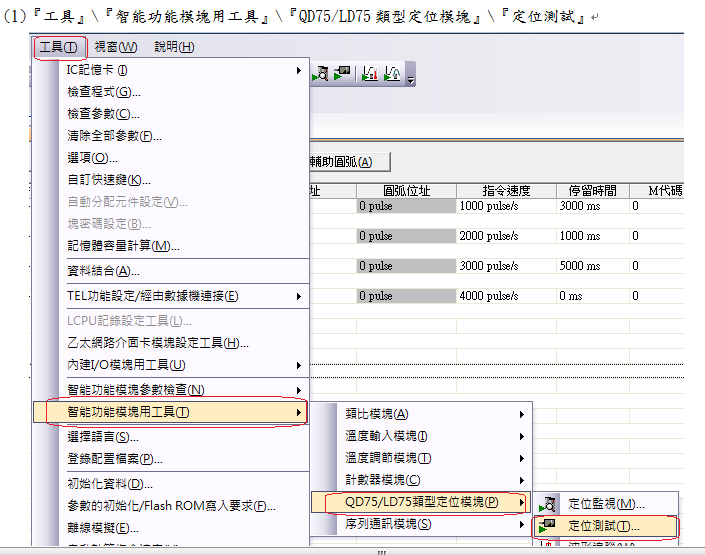Open toolbar options overflow arrow
705x555 pixels.
(x=410, y=77)
